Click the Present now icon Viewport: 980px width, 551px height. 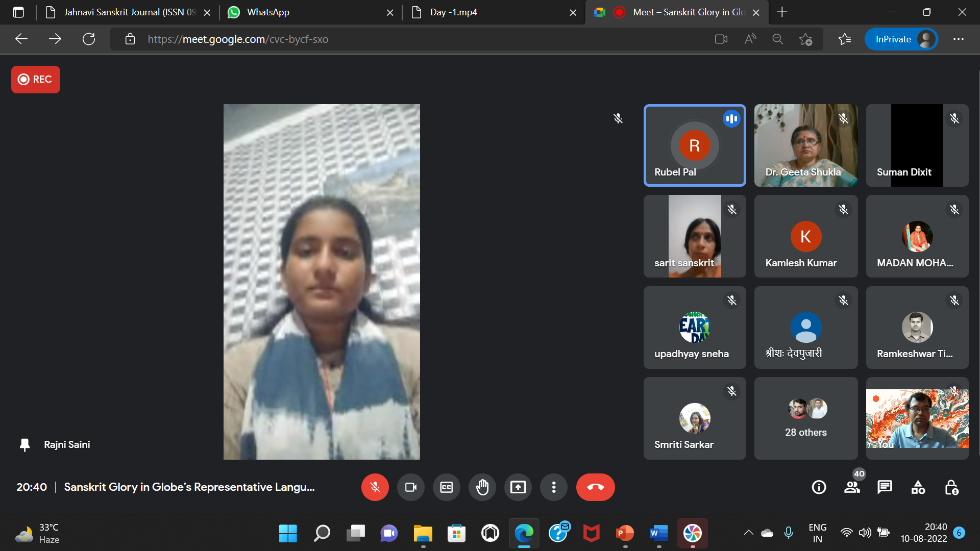point(518,487)
